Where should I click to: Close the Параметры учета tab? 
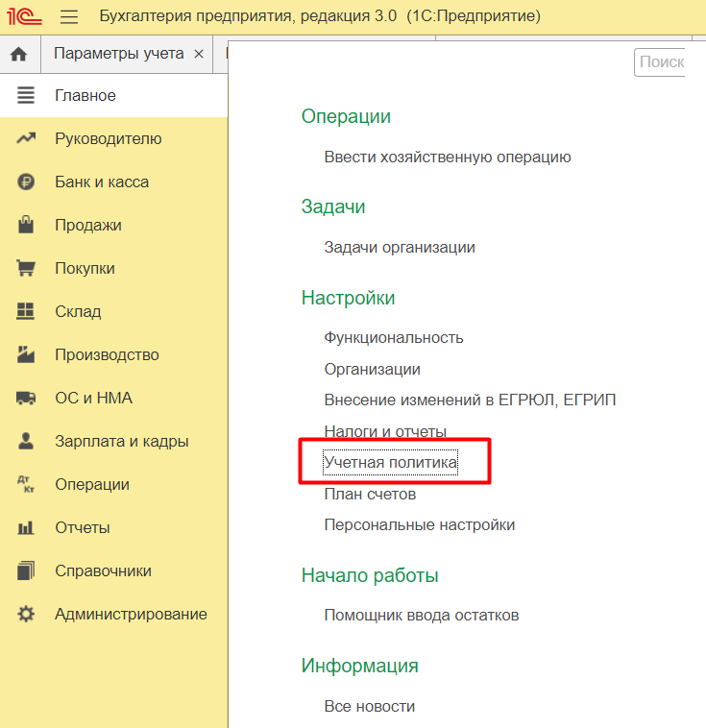coord(198,54)
